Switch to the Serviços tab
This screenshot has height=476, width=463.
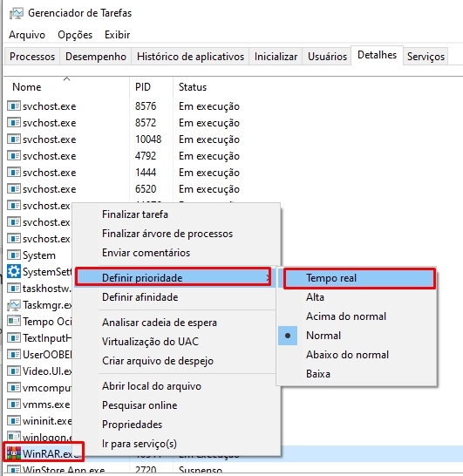426,57
